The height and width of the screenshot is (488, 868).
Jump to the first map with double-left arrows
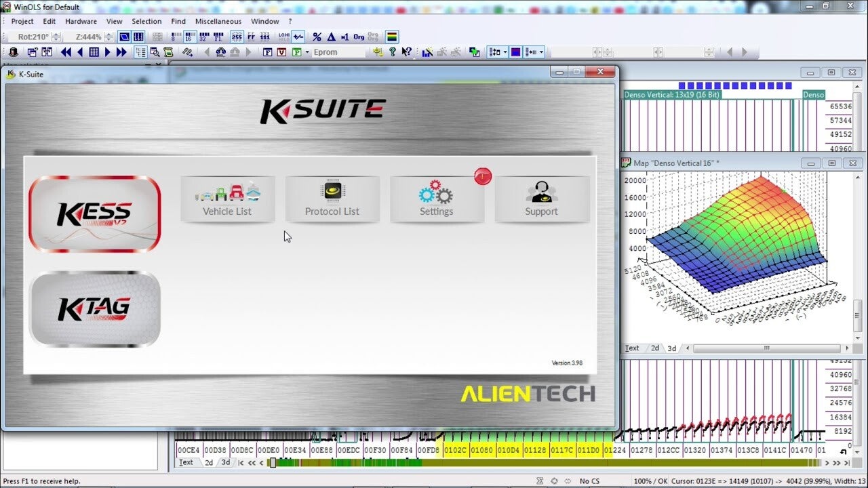coord(66,52)
